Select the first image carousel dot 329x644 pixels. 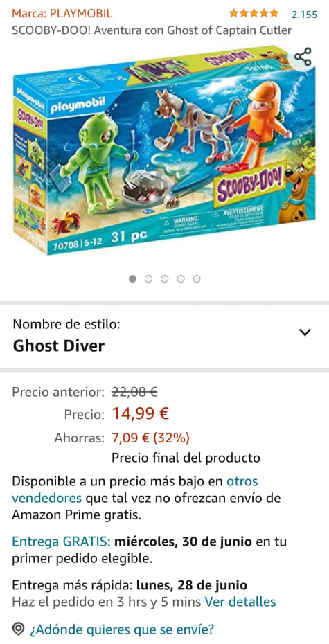(x=132, y=279)
